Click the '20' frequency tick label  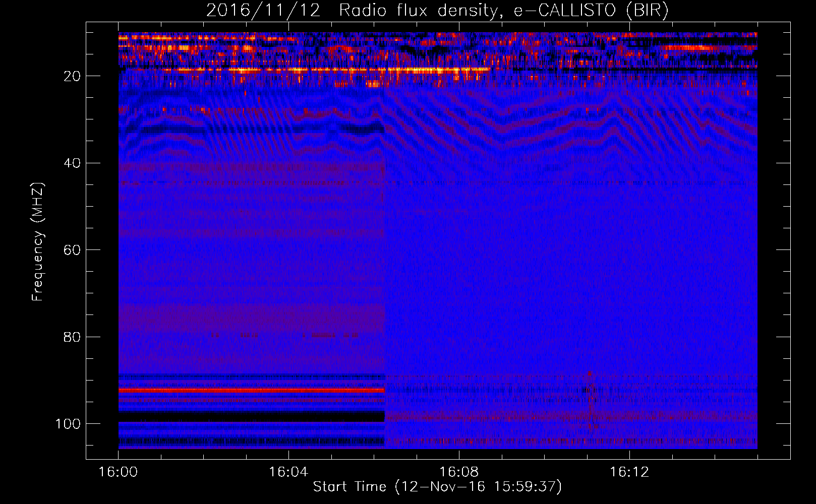point(72,76)
